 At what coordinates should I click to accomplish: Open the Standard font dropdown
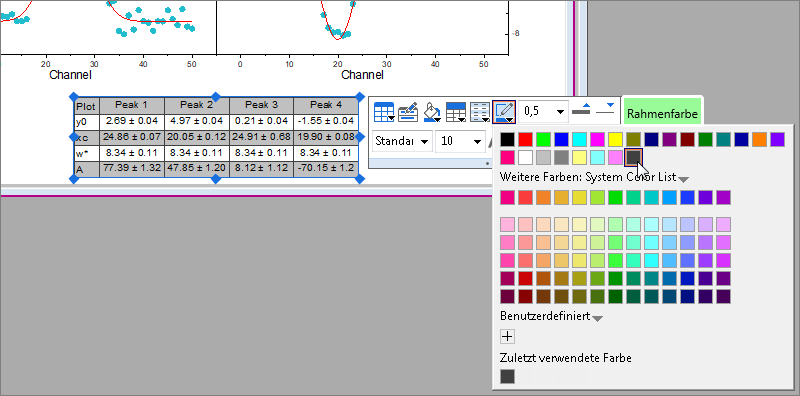tap(424, 141)
